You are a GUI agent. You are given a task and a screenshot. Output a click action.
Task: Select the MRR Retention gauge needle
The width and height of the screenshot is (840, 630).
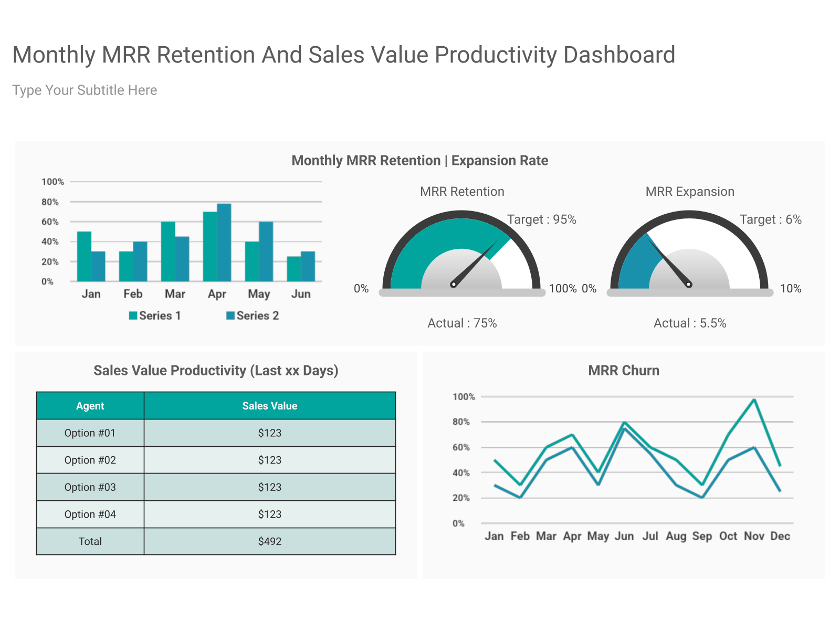[474, 265]
